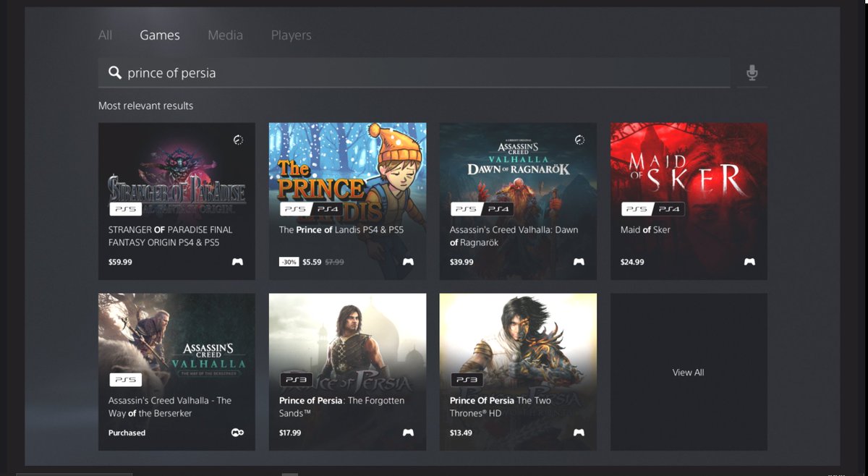Screen dimensions: 868x476
Task: Click the 'Purchased' status label
Action: pyautogui.click(x=127, y=433)
